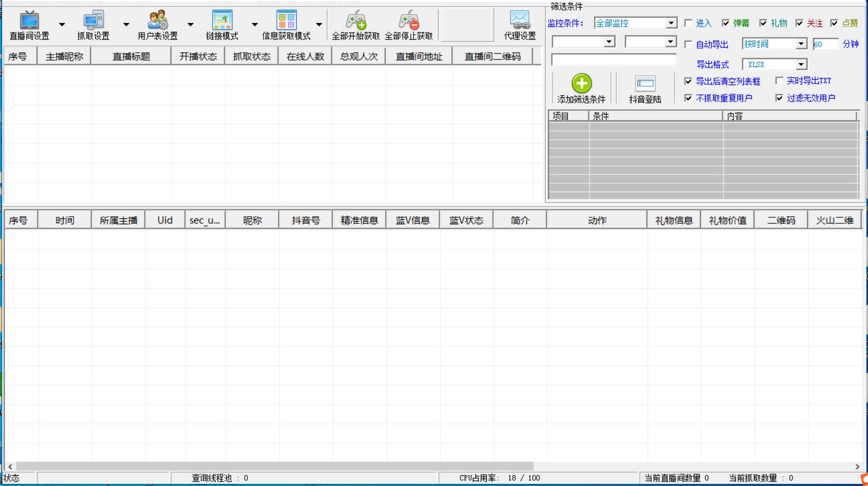This screenshot has height=486, width=868.
Task: Click the 条件 column header in filter list
Action: (656, 116)
